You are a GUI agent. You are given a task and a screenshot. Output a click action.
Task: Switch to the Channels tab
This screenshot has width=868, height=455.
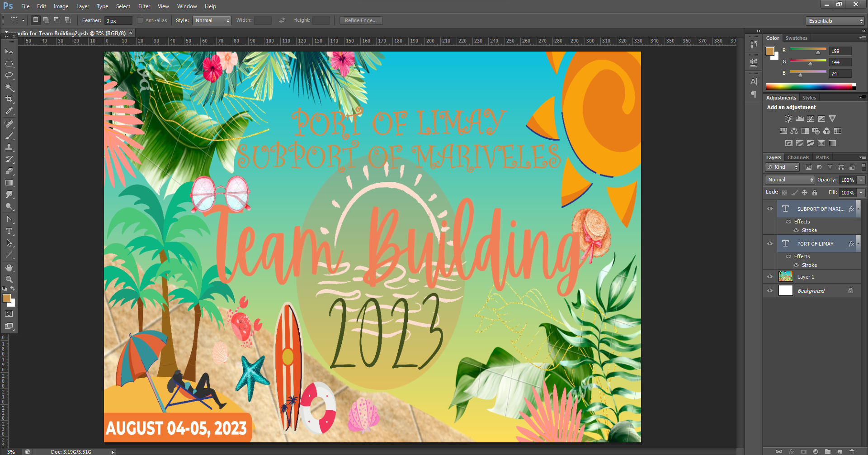tap(798, 157)
